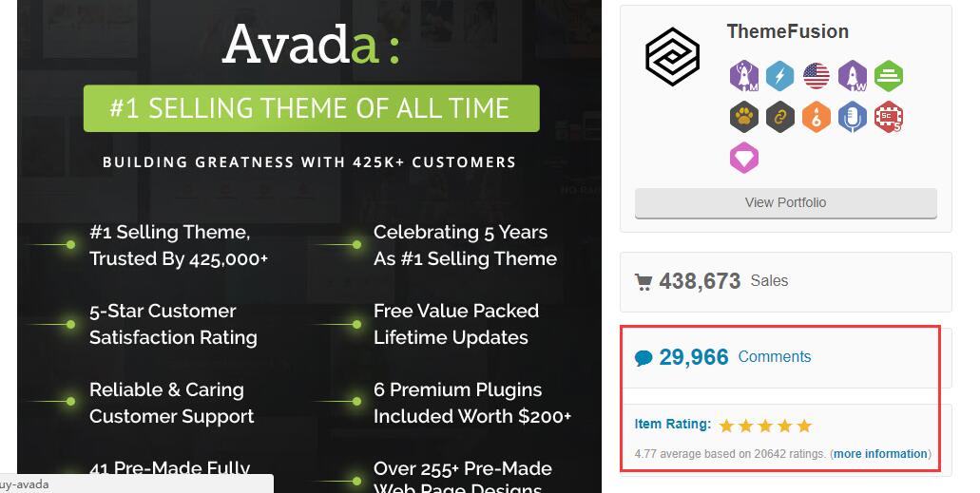This screenshot has width=980, height=493.
Task: Select the green stacked bars badge
Action: point(889,76)
